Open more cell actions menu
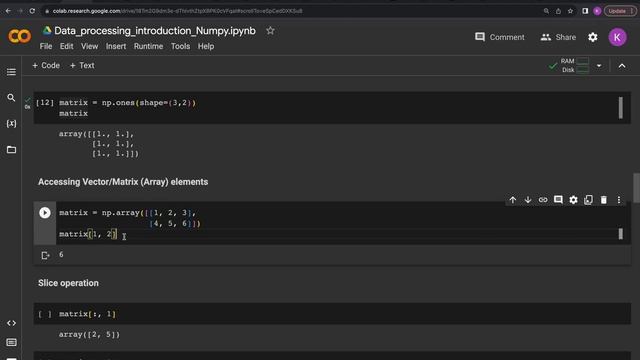This screenshot has height=360, width=640. tap(619, 200)
